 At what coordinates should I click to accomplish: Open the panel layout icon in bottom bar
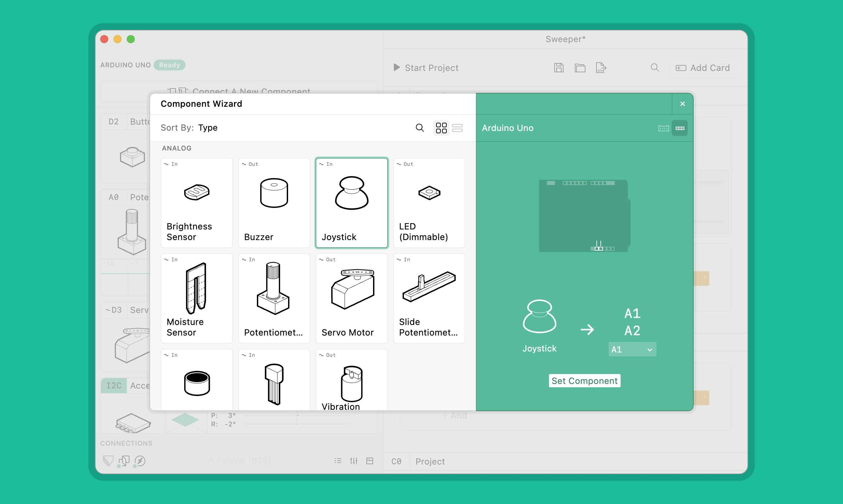click(369, 461)
